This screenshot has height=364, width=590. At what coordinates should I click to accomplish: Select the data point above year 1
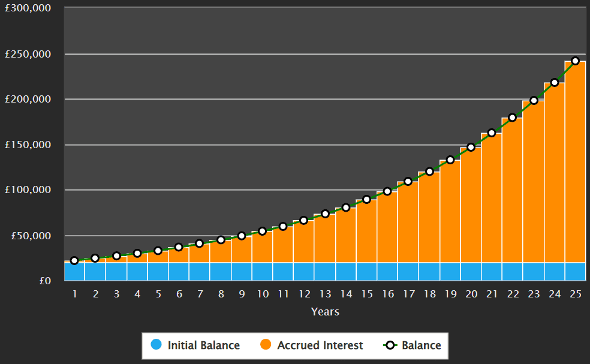click(x=74, y=260)
